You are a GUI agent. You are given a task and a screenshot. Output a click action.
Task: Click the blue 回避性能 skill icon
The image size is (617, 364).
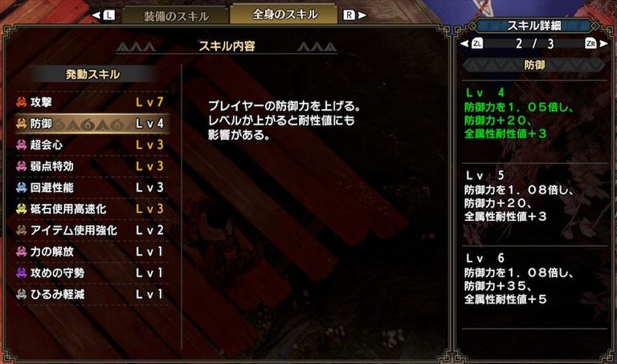tap(21, 187)
